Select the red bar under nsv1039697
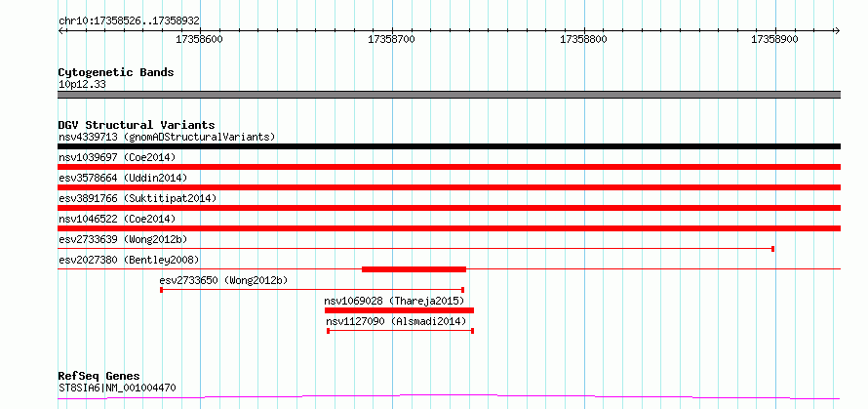The width and height of the screenshot is (868, 409). point(449,167)
